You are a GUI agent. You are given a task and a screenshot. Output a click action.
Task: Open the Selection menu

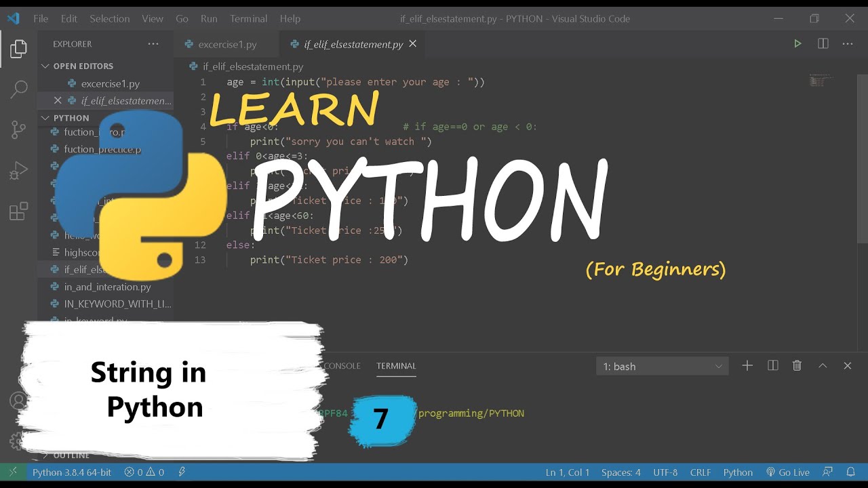coord(109,18)
